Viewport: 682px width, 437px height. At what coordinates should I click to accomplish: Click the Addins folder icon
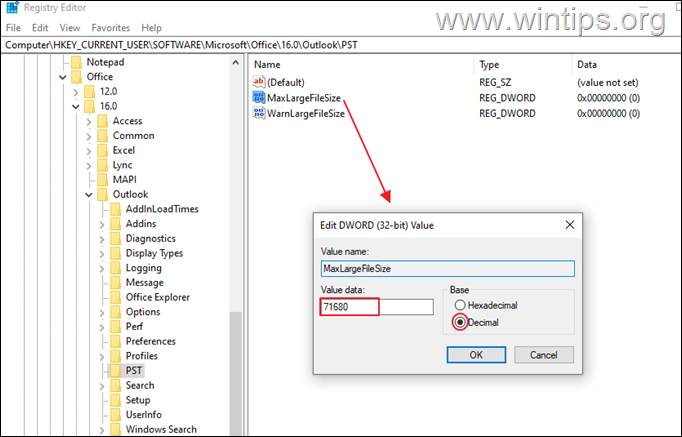pos(115,224)
